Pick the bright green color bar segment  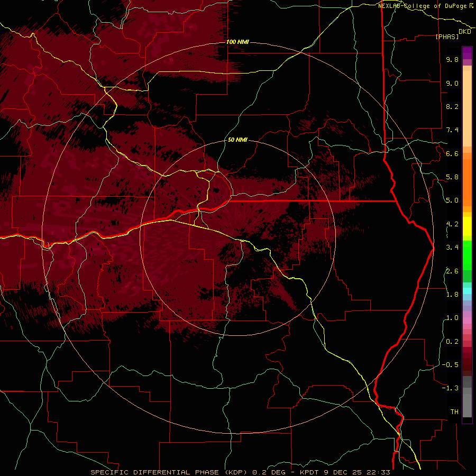[x=467, y=255]
